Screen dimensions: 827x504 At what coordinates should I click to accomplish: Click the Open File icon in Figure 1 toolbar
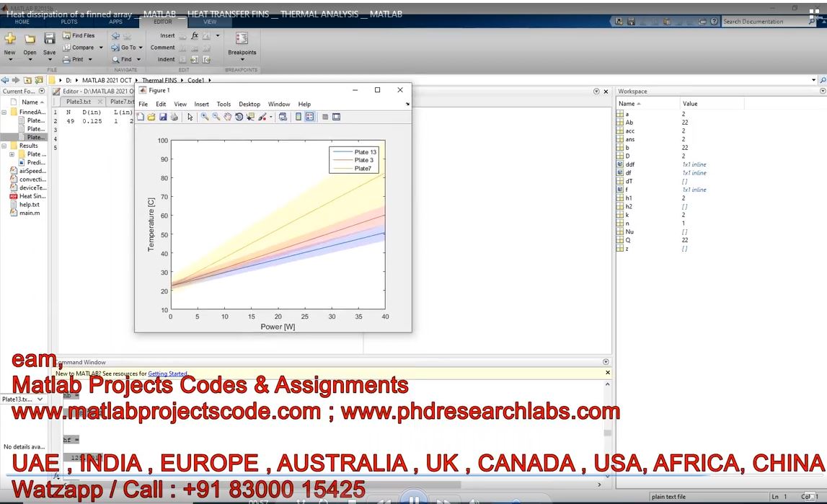pyautogui.click(x=151, y=117)
